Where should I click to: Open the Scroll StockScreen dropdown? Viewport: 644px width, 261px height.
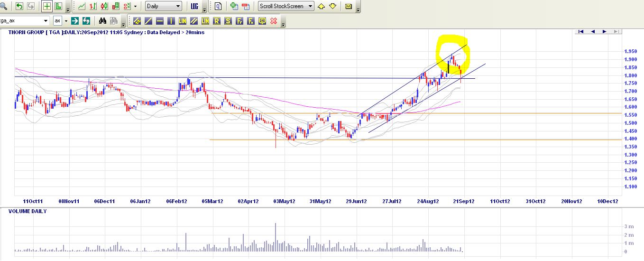tap(286, 6)
